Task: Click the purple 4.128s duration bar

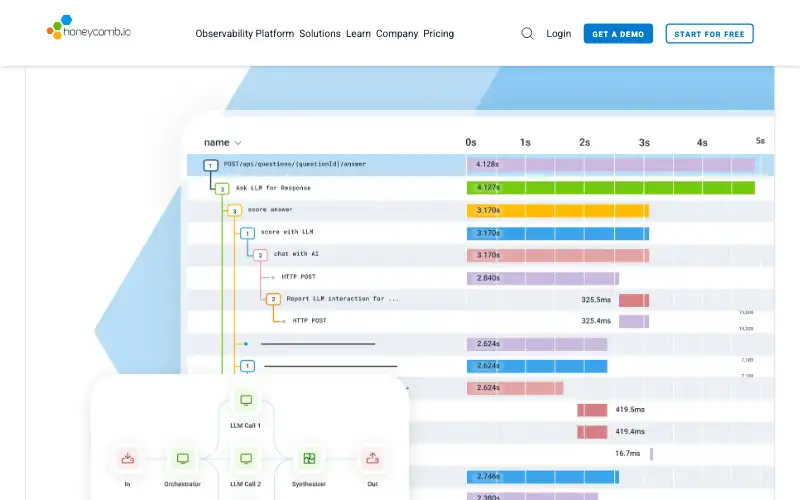Action: [x=611, y=165]
